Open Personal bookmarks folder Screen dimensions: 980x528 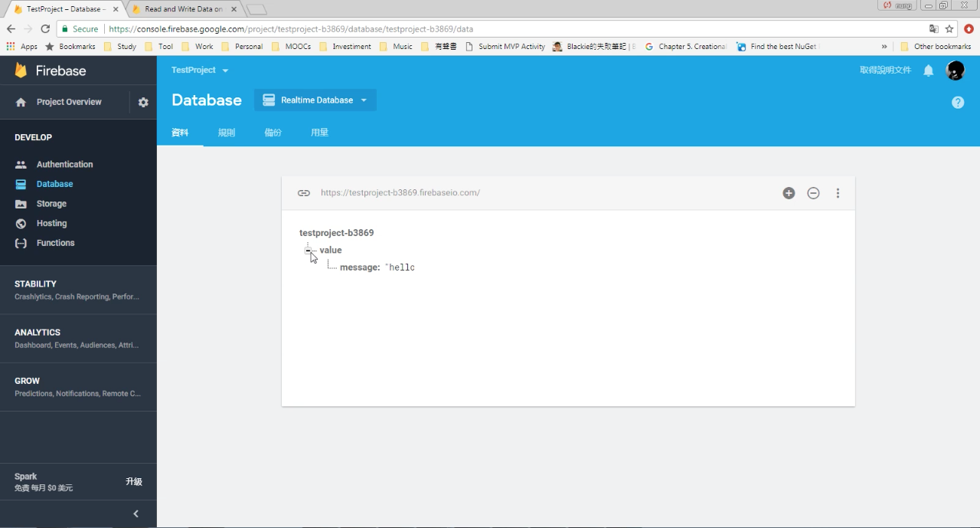tap(242, 47)
